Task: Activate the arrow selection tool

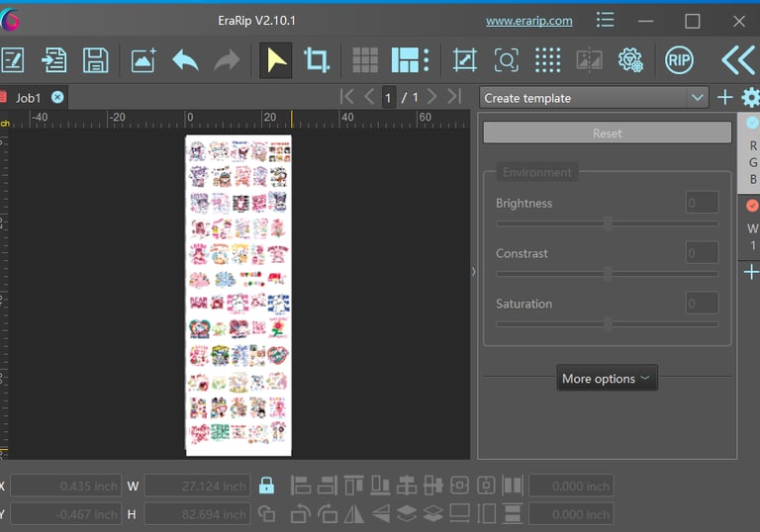Action: coord(276,60)
